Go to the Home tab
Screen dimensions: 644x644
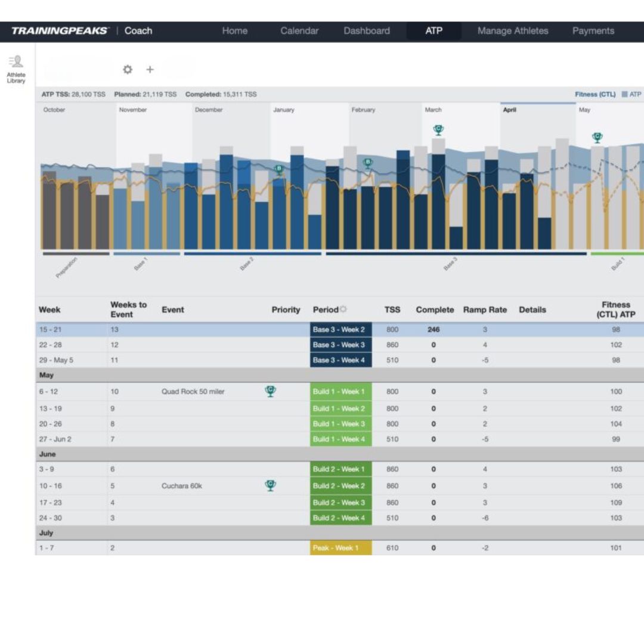tap(235, 31)
